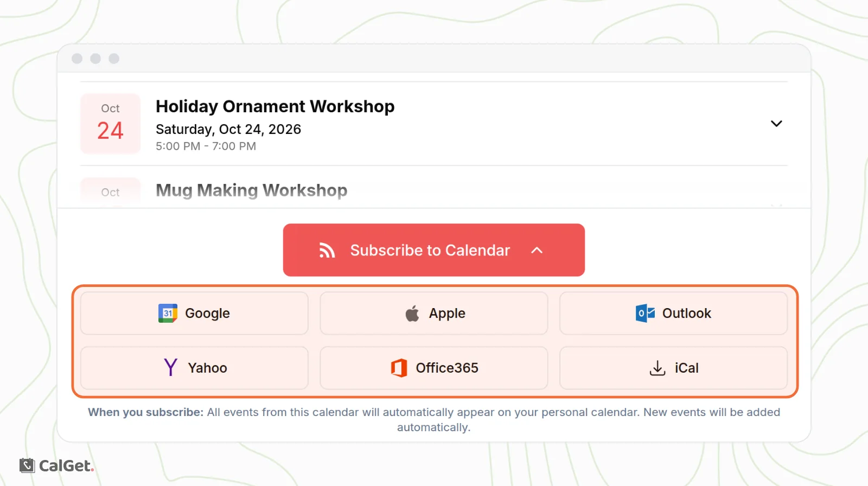Expand the Holiday Ornament Workshop event chevron

point(776,124)
